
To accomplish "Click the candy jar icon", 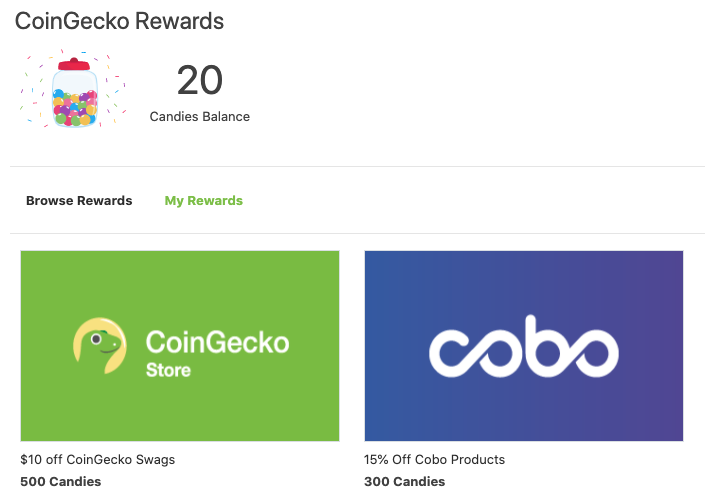I will (x=75, y=93).
